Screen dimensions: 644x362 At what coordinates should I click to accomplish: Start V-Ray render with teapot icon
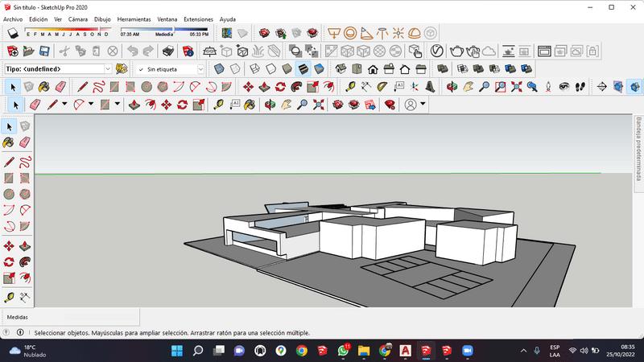coord(456,51)
